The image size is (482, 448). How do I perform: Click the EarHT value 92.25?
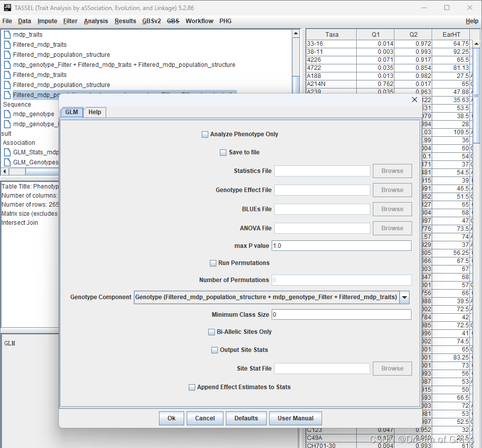[451, 52]
